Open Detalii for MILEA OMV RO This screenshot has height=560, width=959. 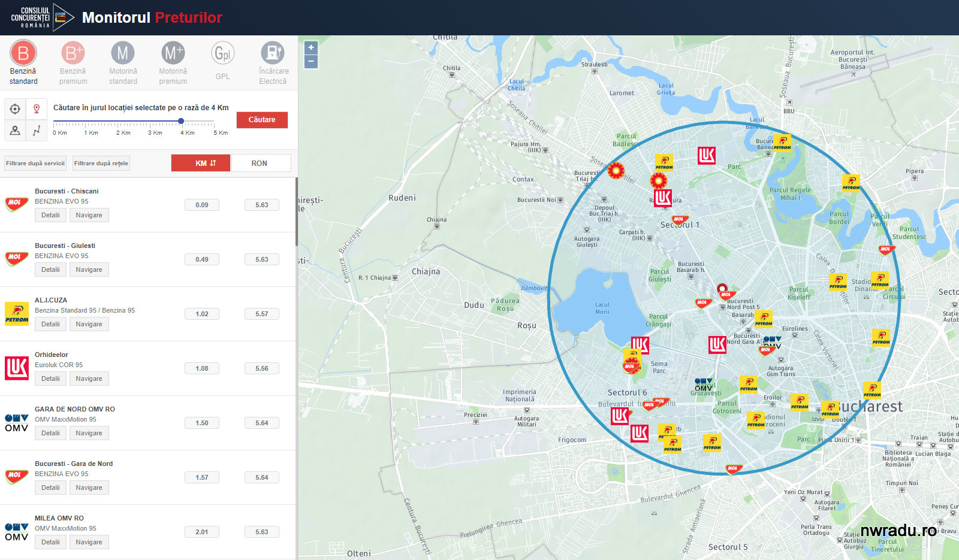[x=50, y=542]
